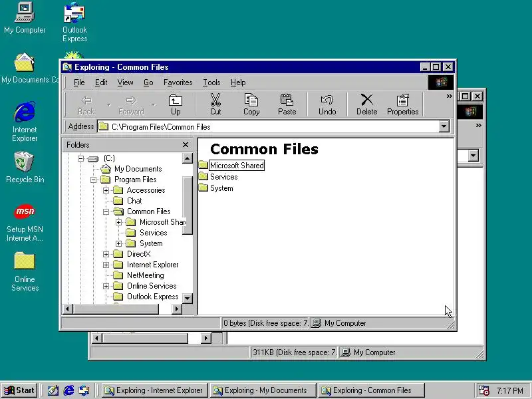Image resolution: width=532 pixels, height=399 pixels.
Task: Launch Internet Explorer from quick launch
Action: click(68, 390)
